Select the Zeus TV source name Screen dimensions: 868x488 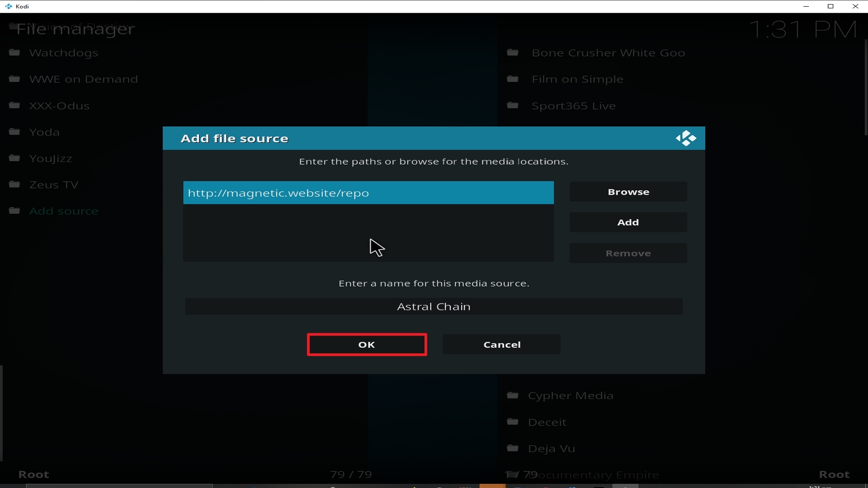(54, 185)
